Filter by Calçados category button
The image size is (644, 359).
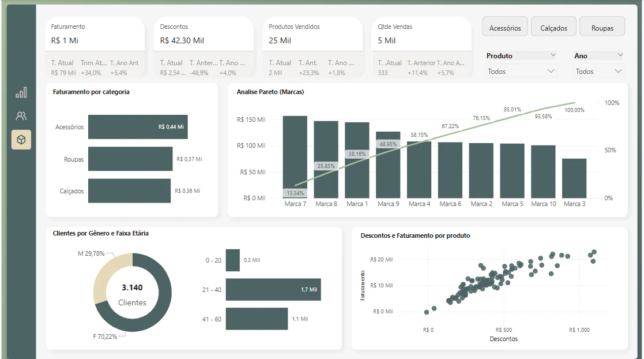[x=553, y=28]
